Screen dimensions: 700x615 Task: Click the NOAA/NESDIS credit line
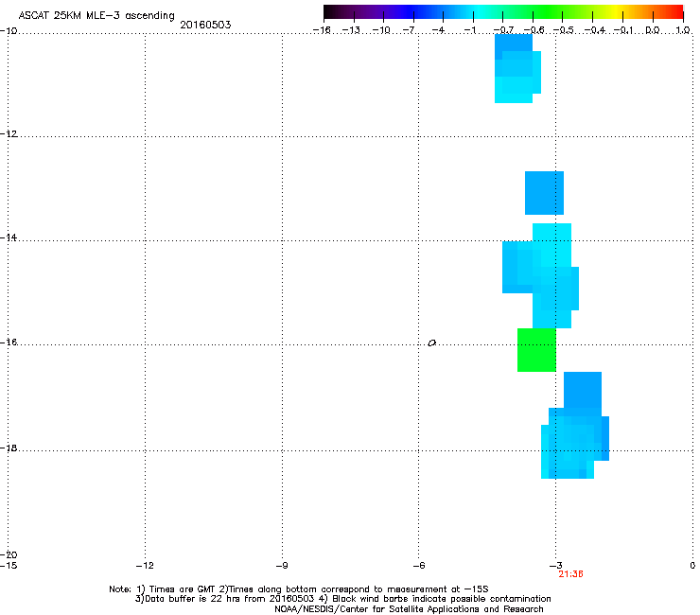409,609
